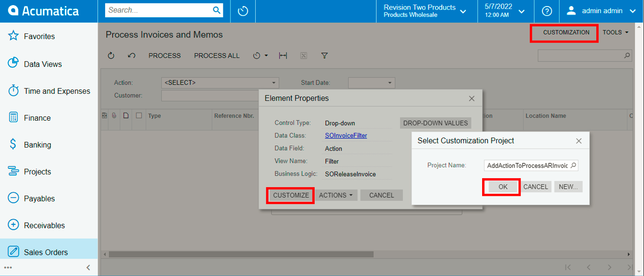Open Time and Expenses workspace
644x276 pixels.
pyautogui.click(x=49, y=91)
